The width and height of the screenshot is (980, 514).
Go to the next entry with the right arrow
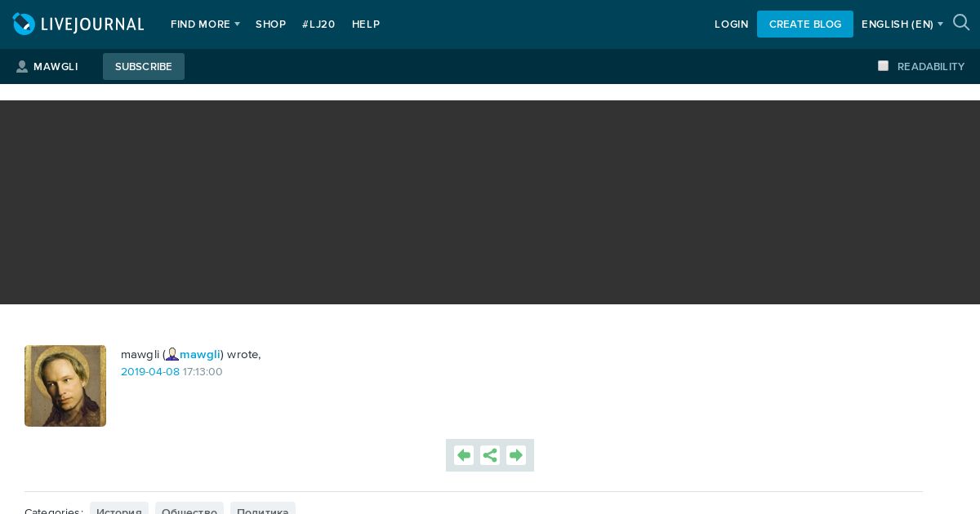pyautogui.click(x=516, y=455)
